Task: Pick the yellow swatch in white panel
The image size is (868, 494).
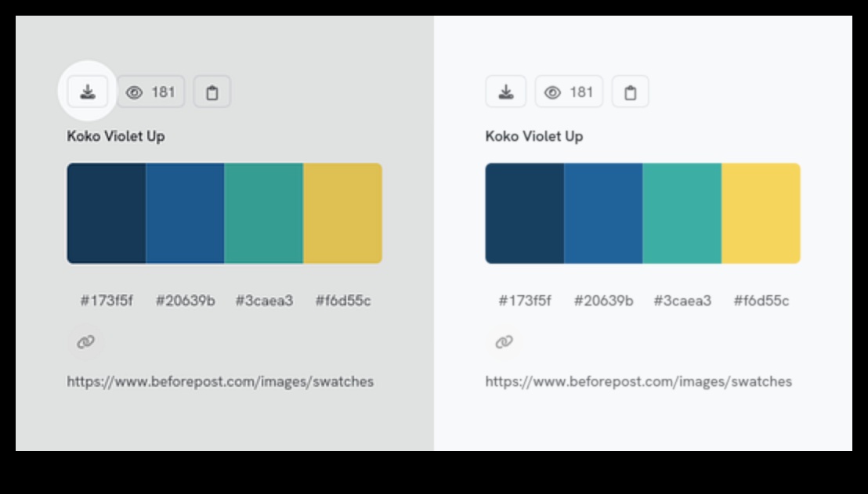Action: coord(761,213)
